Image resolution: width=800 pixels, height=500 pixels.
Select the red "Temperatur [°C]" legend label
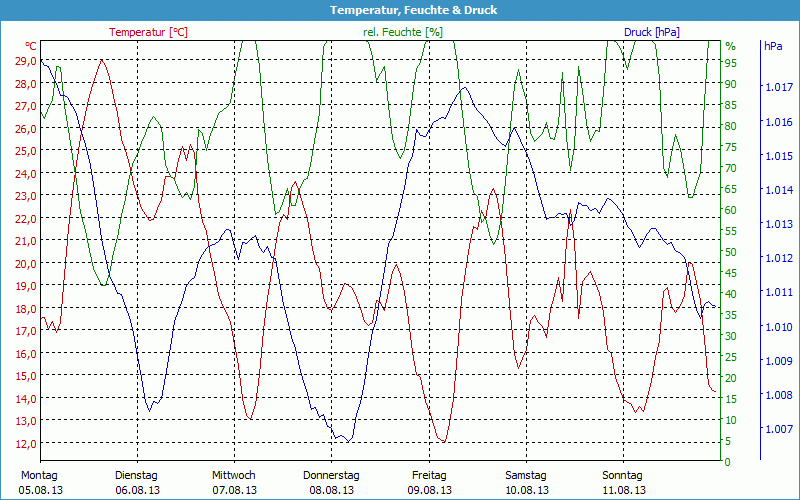148,32
